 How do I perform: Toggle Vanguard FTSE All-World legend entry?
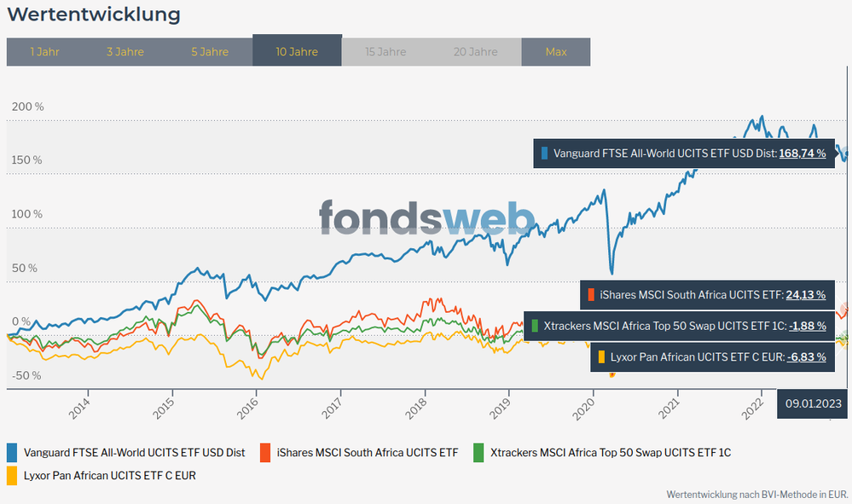point(134,453)
